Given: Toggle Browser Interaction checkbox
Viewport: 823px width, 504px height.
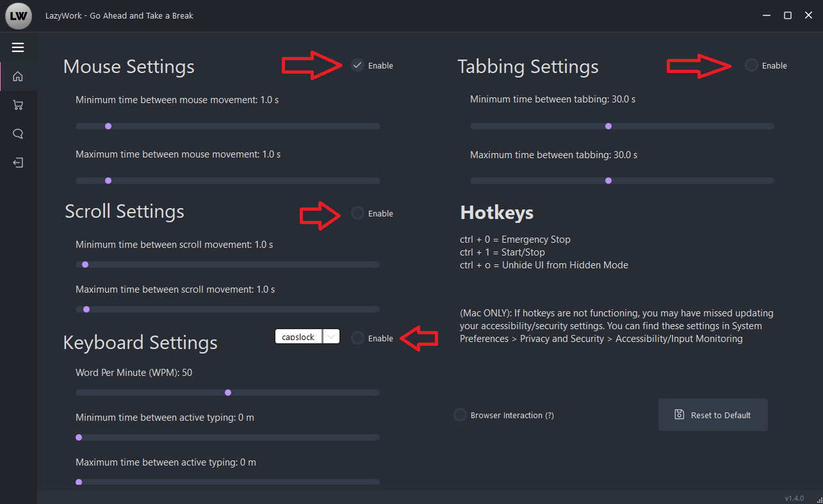Looking at the screenshot, I should 460,415.
